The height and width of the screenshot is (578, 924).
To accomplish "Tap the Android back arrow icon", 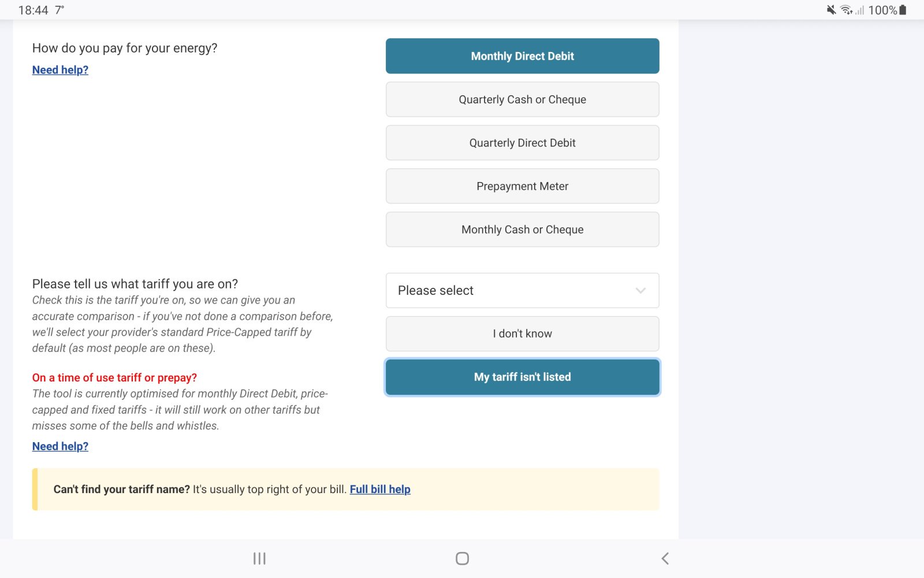I will 665,558.
